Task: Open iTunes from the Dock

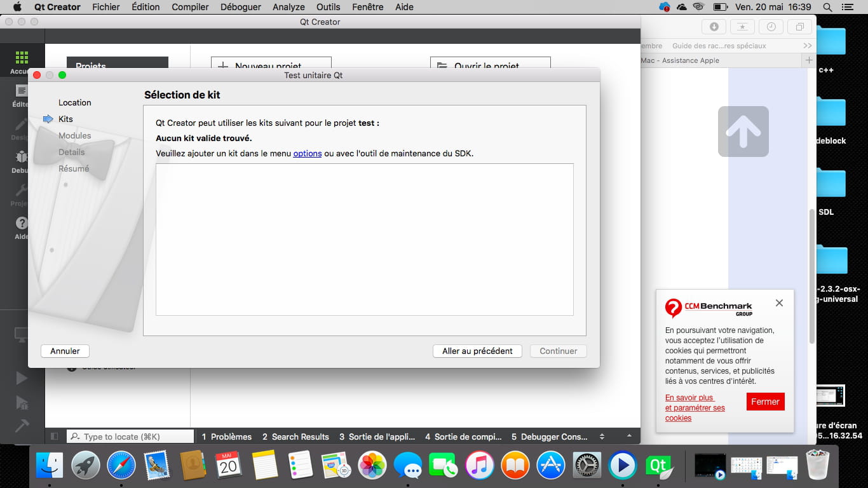Action: [480, 464]
